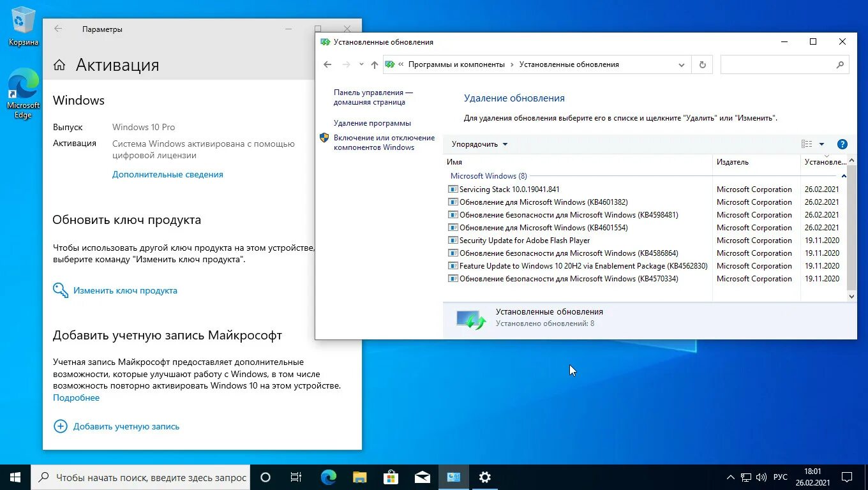This screenshot has width=868, height=490.
Task: Select update KB4601554 row
Action: click(645, 228)
